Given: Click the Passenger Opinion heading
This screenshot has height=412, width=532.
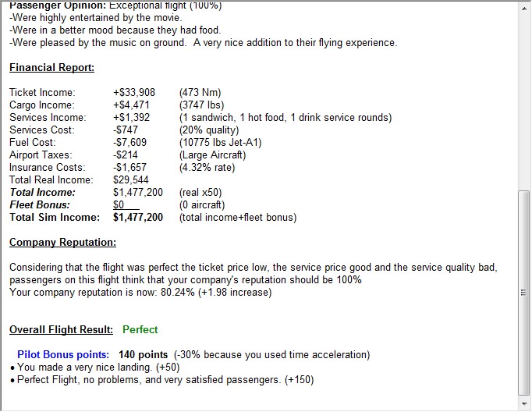Looking at the screenshot, I should (58, 5).
